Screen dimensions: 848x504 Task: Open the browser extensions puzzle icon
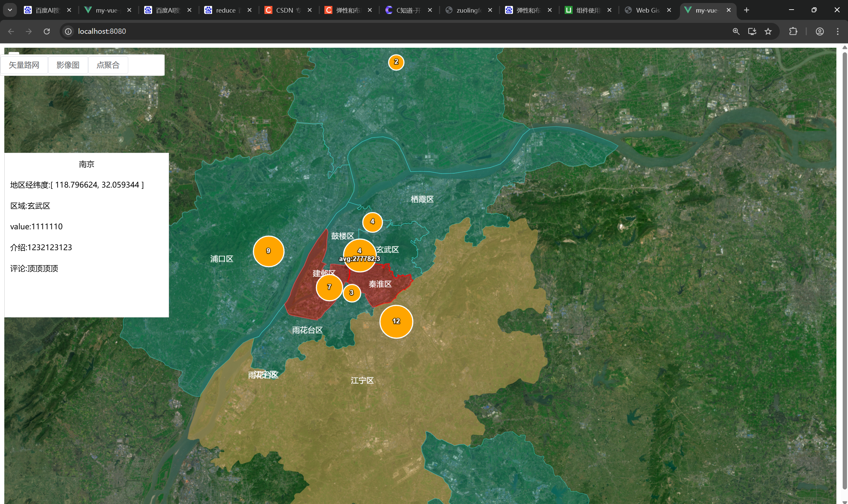coord(793,31)
